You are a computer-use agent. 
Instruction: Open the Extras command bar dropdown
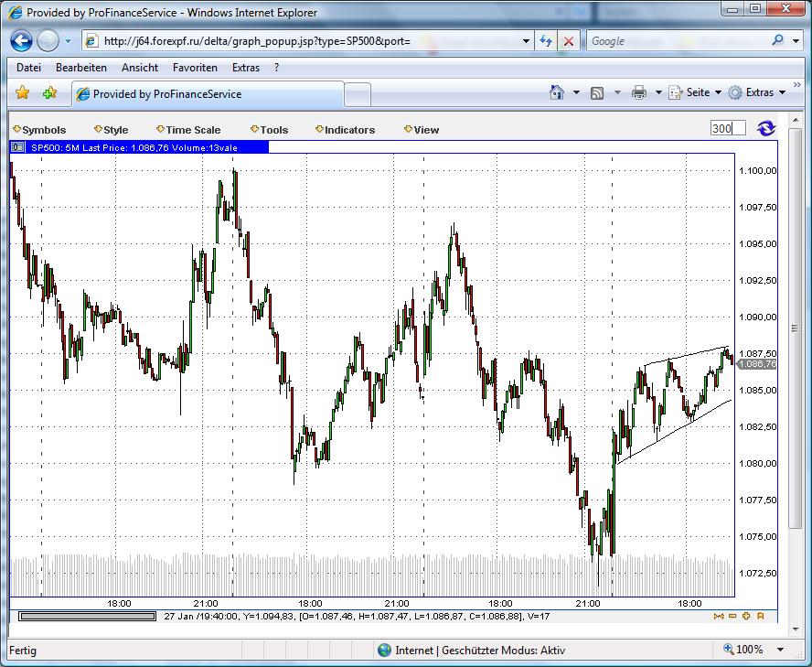[756, 92]
